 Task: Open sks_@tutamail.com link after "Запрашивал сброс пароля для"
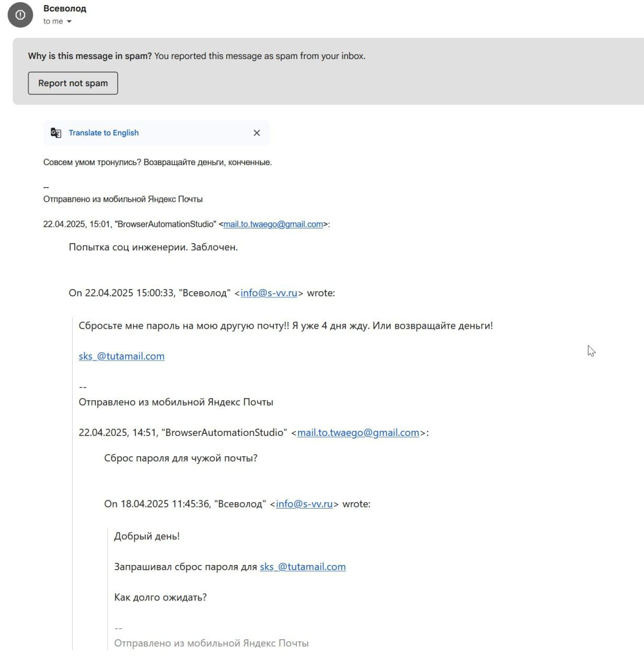tap(303, 567)
